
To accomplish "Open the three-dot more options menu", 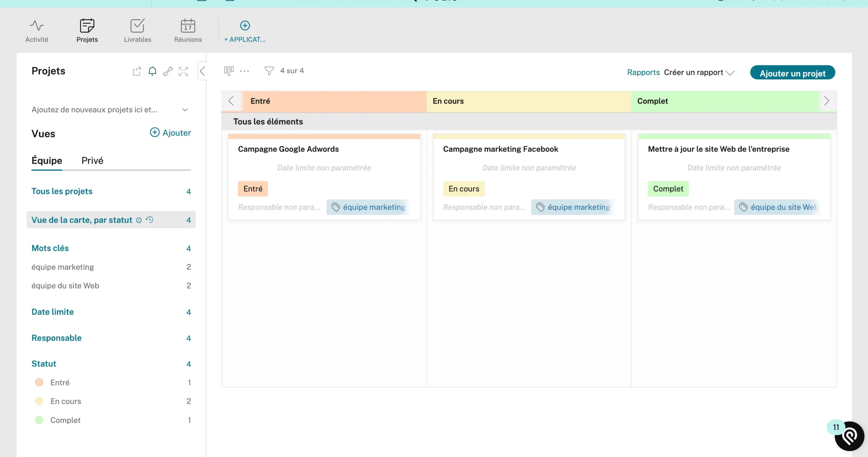I will [244, 71].
